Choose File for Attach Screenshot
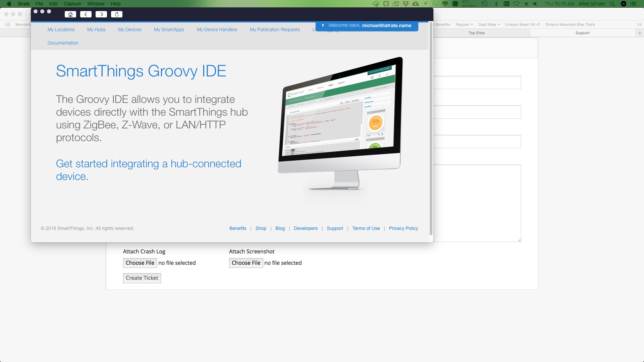This screenshot has width=644, height=362. point(246,263)
